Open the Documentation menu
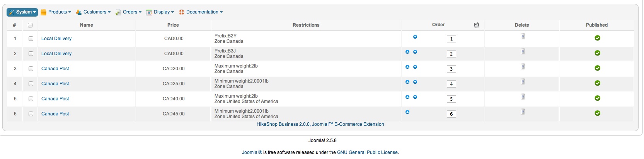This screenshot has width=644, height=159. (x=201, y=12)
